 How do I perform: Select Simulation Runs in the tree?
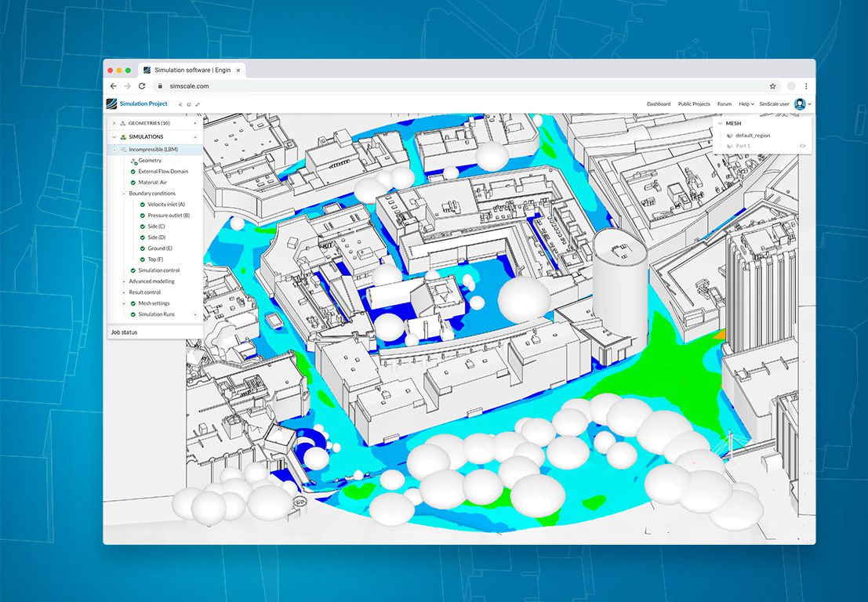click(x=156, y=314)
